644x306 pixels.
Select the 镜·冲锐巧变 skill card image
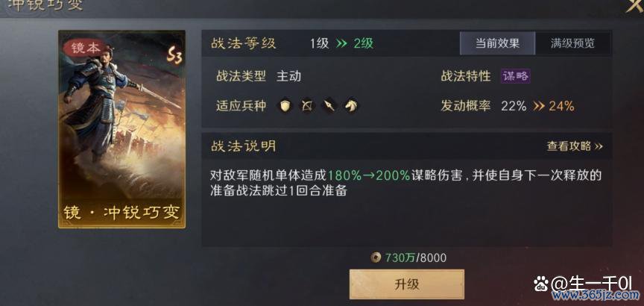[x=121, y=129]
